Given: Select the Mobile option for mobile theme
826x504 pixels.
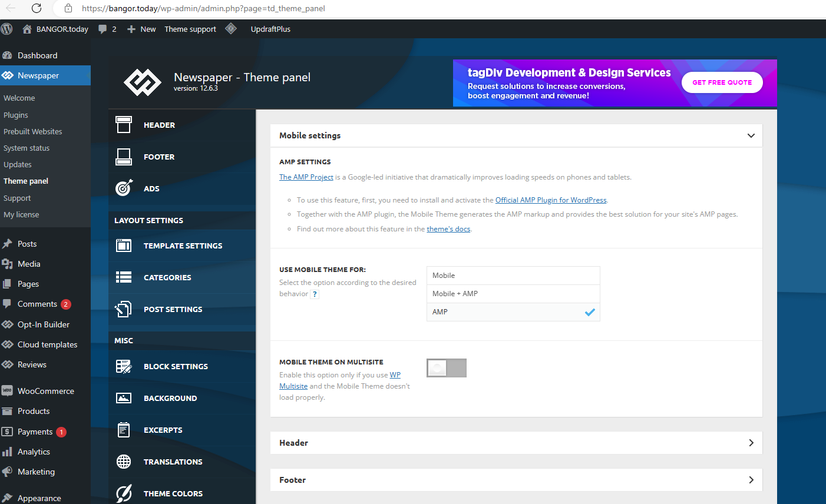Looking at the screenshot, I should pos(513,276).
